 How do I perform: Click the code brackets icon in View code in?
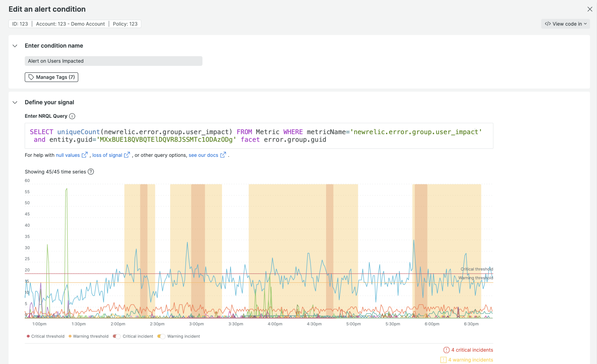click(548, 24)
